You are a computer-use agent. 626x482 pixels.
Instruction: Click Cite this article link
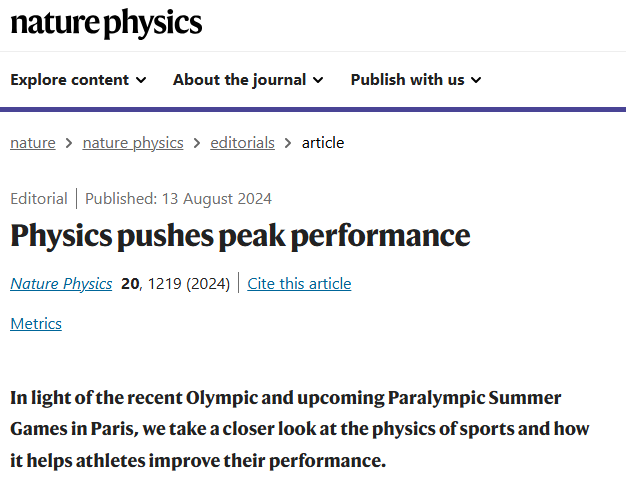299,284
